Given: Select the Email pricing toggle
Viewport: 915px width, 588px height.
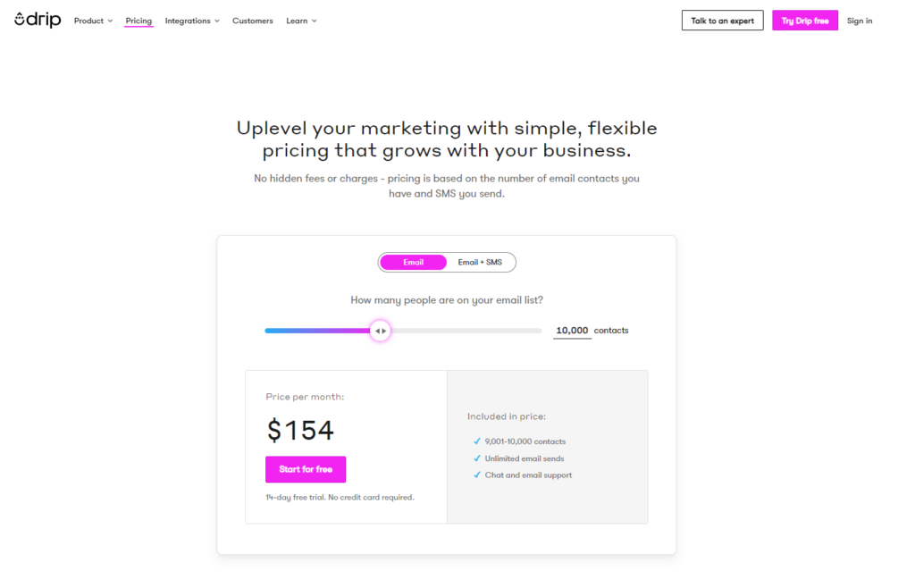Looking at the screenshot, I should coord(413,263).
